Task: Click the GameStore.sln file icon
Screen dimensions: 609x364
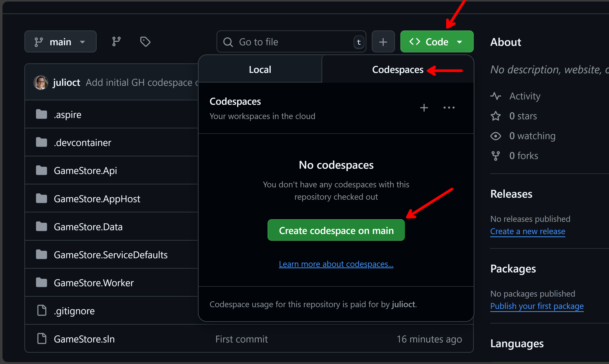Action: coord(42,339)
